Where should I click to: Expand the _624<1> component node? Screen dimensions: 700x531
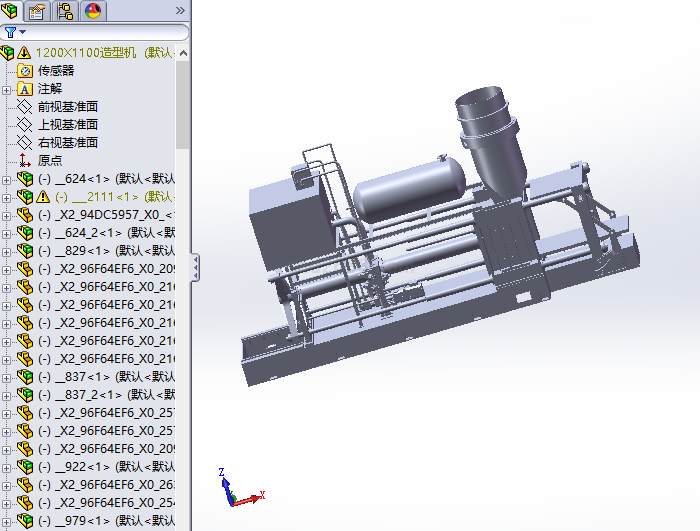pyautogui.click(x=7, y=179)
